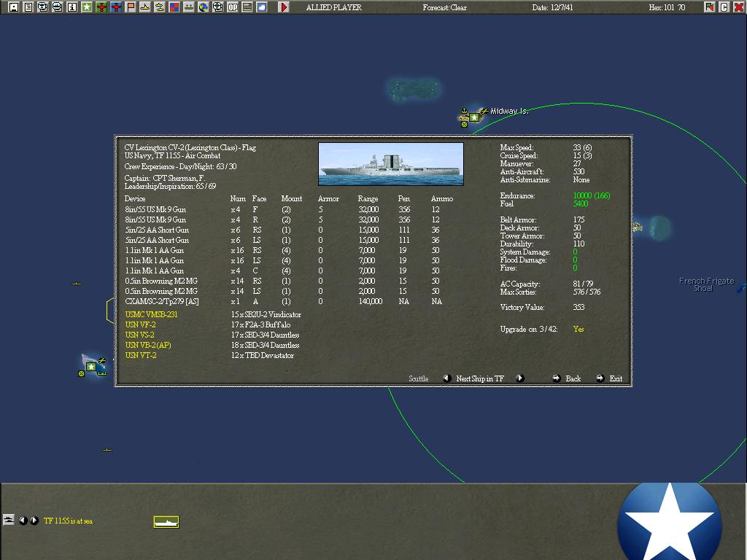747x560 pixels.
Task: Click the previous ship in TF arrow
Action: tap(447, 378)
